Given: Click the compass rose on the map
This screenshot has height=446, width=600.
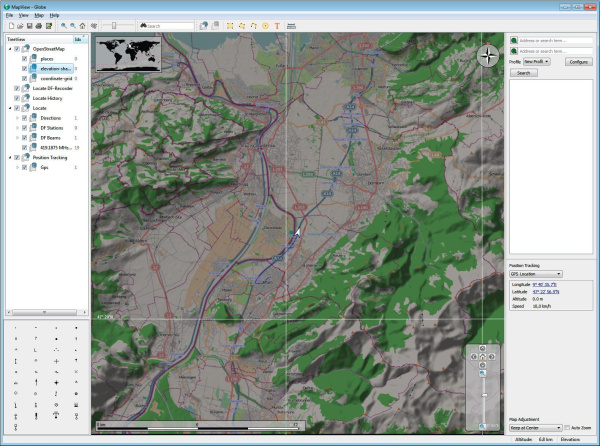Looking at the screenshot, I should coord(487,56).
